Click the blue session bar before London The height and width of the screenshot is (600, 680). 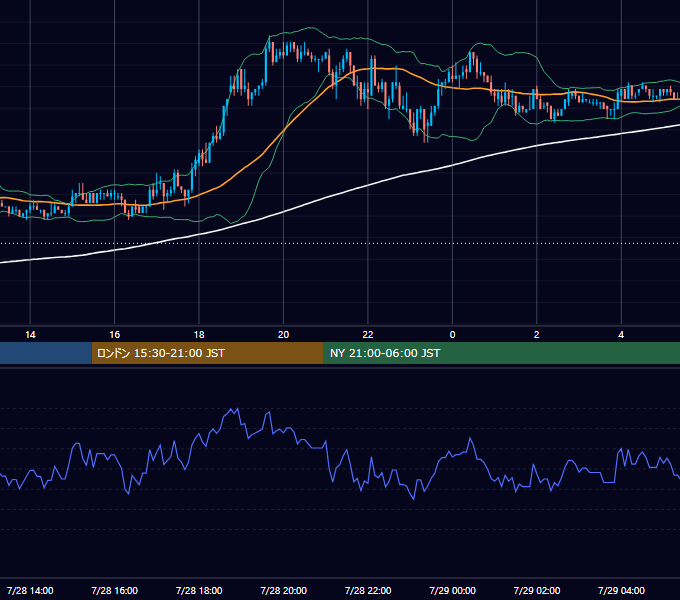pos(46,353)
